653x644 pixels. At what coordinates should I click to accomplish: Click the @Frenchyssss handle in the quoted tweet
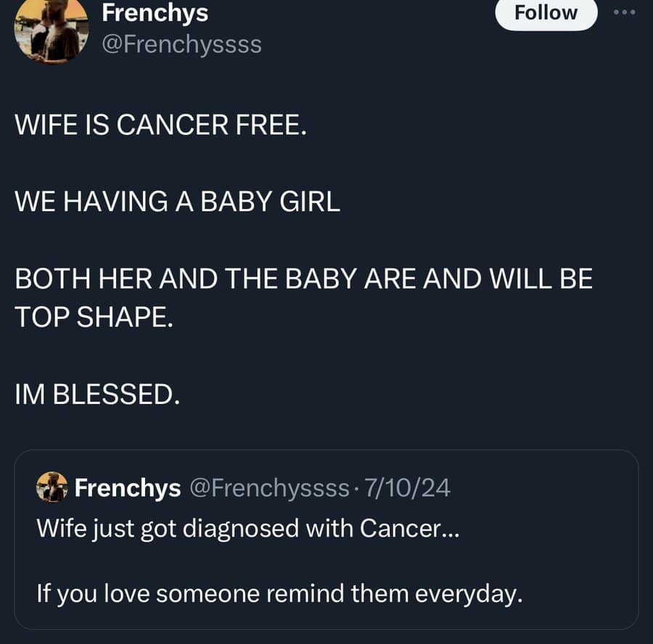(269, 488)
